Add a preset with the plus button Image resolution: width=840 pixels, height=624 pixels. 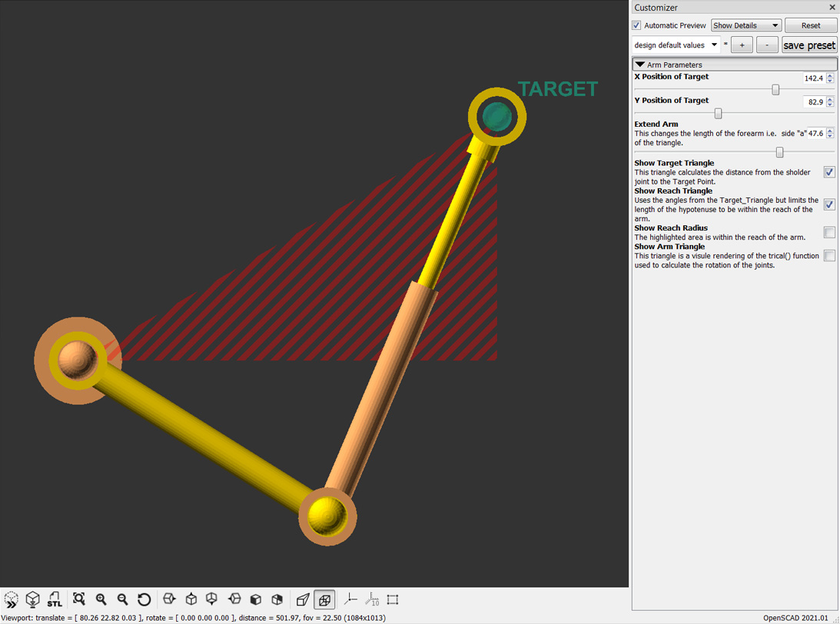pyautogui.click(x=742, y=45)
